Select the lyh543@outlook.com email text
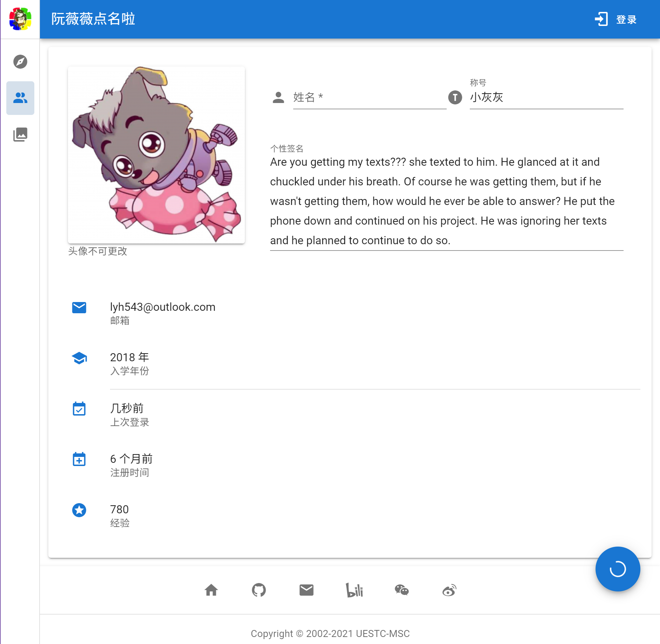This screenshot has height=644, width=660. [163, 307]
